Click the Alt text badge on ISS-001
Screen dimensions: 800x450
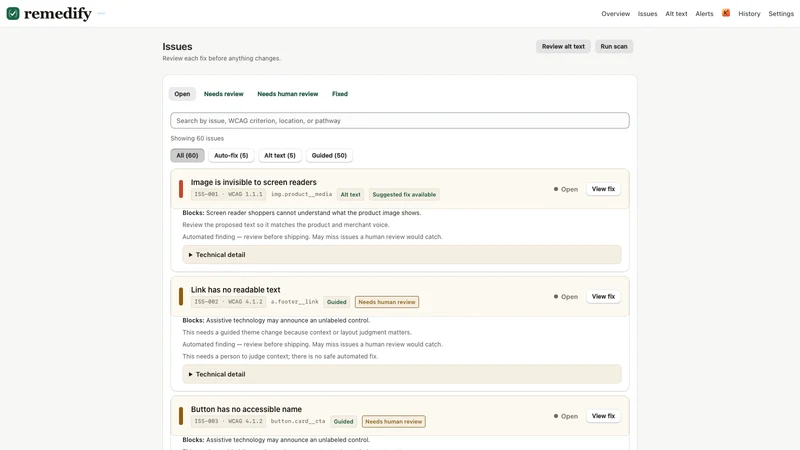[351, 194]
